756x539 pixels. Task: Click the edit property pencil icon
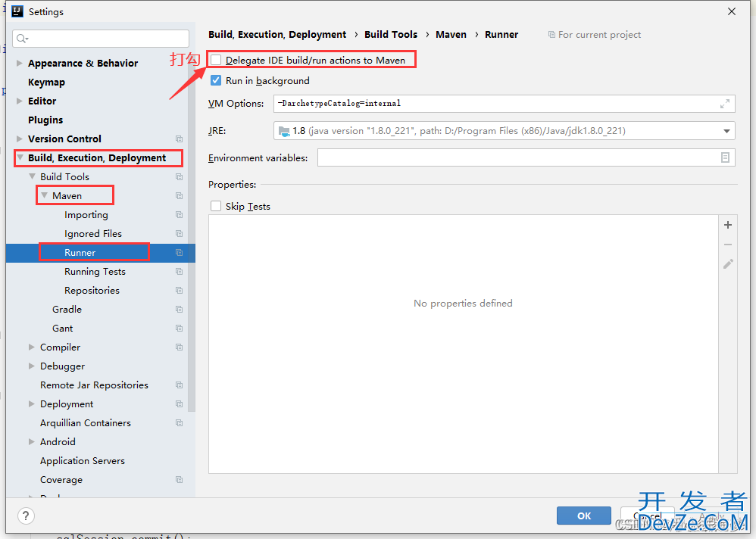click(728, 264)
